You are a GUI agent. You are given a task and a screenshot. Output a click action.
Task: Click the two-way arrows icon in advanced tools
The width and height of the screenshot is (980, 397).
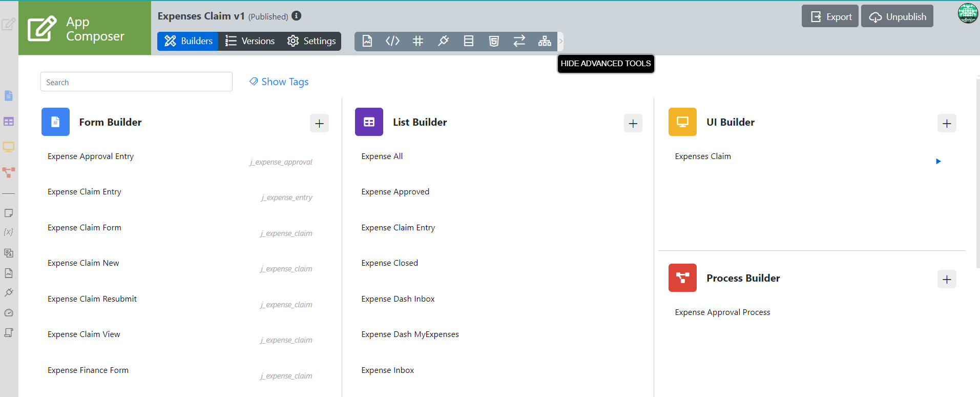click(x=519, y=41)
